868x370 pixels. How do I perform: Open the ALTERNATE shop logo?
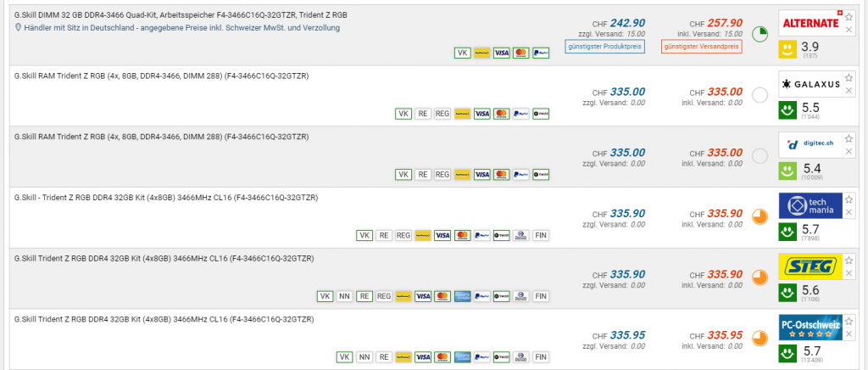point(809,24)
